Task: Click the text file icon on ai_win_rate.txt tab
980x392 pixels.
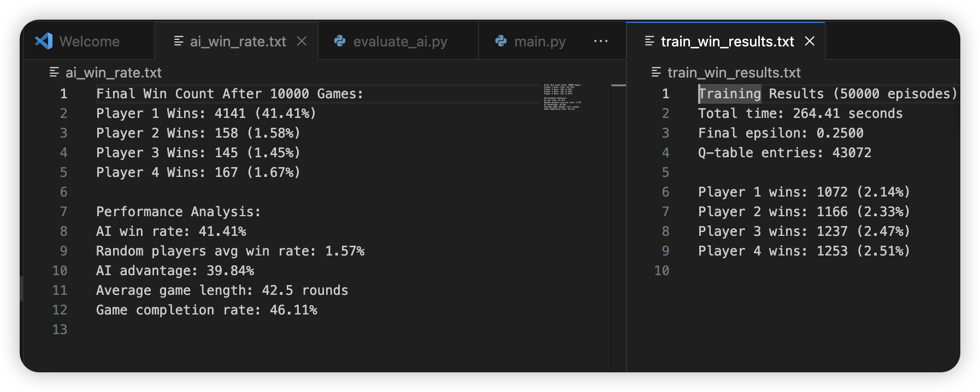Action: tap(179, 41)
